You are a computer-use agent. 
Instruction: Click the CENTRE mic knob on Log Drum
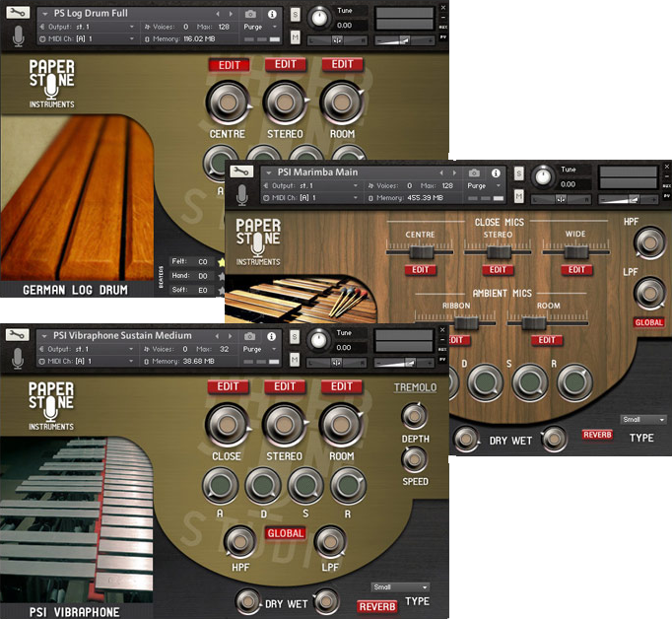point(228,103)
